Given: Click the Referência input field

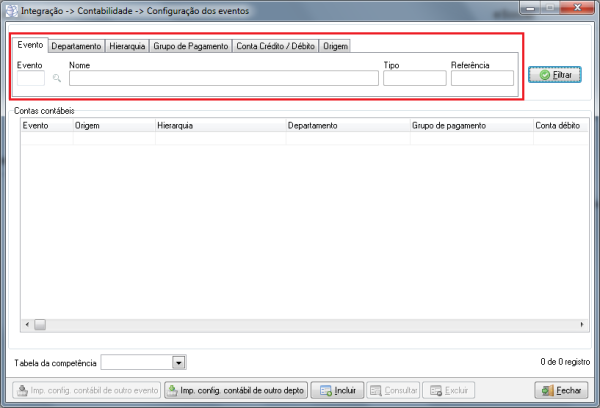Looking at the screenshot, I should (481, 79).
